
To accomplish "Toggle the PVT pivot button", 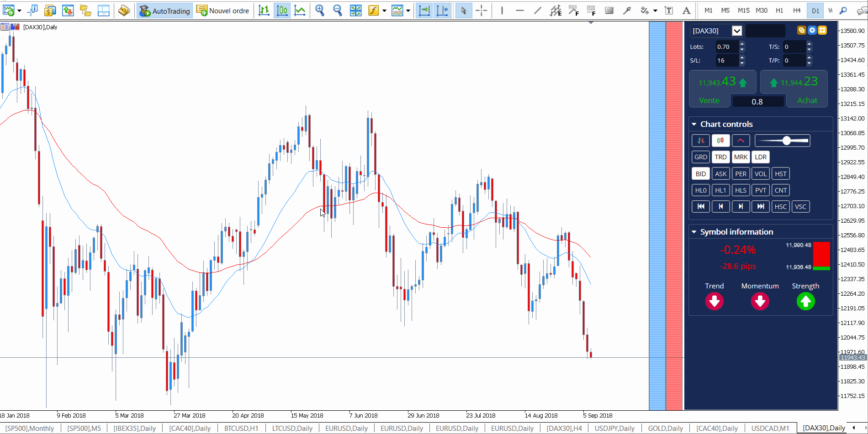I will (761, 190).
